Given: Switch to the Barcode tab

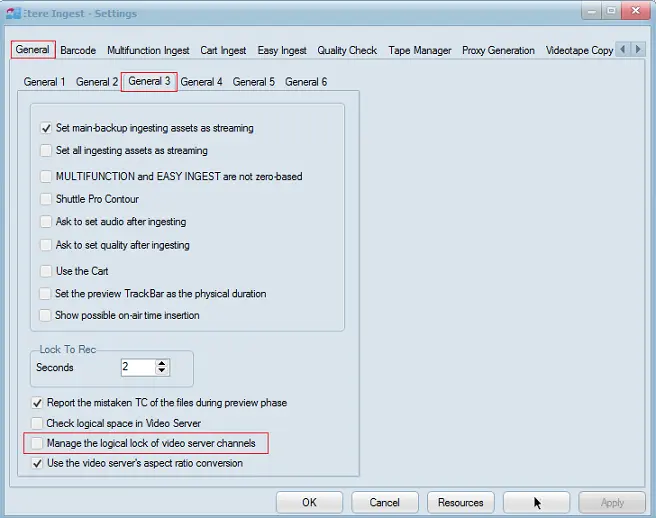Looking at the screenshot, I should click(78, 50).
